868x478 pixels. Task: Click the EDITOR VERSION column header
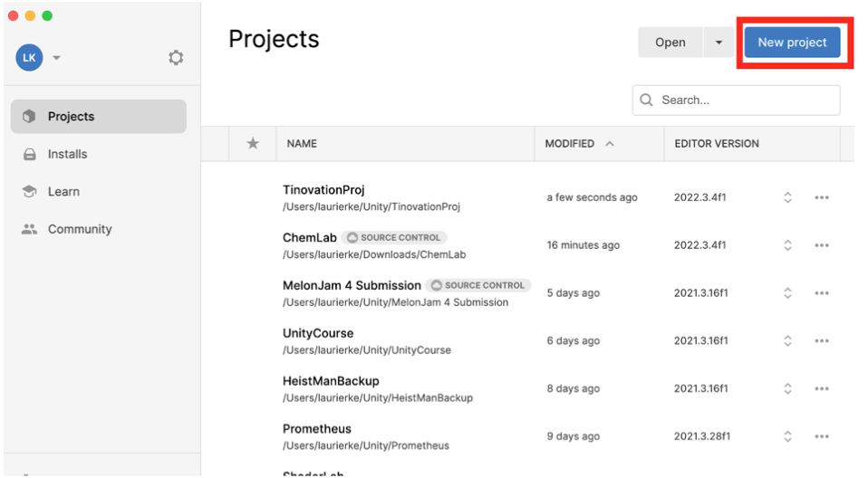[717, 144]
